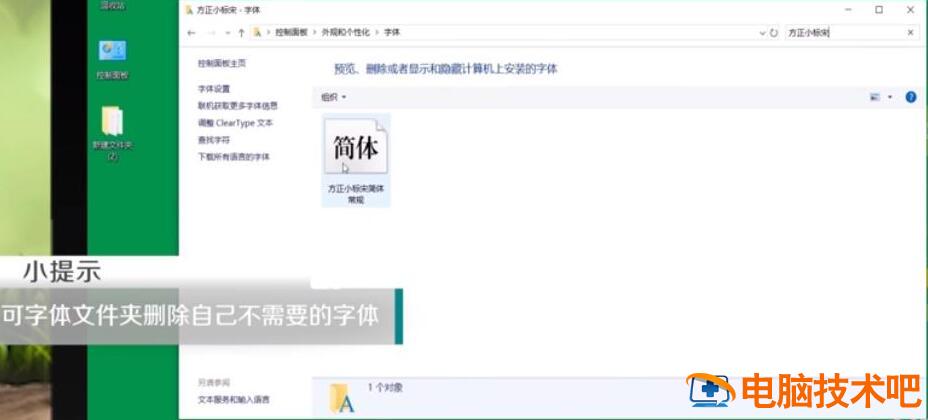Open 字体设置 in the left pane

pyautogui.click(x=214, y=89)
